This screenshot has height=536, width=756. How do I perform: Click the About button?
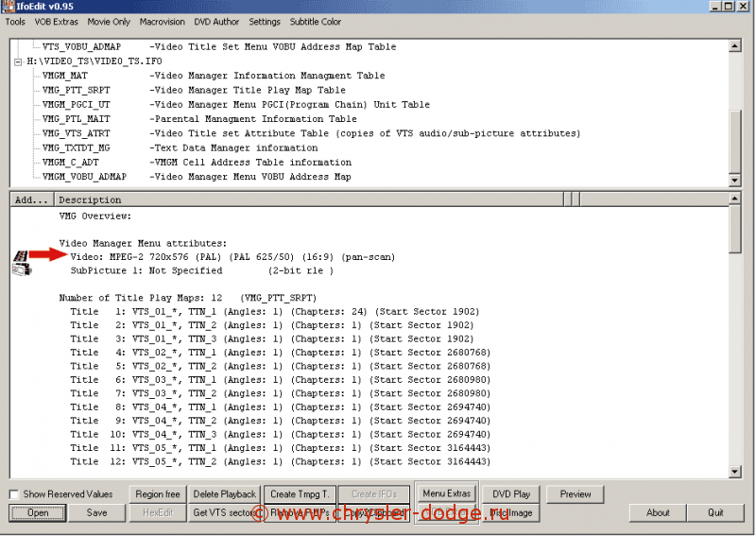[x=658, y=513]
